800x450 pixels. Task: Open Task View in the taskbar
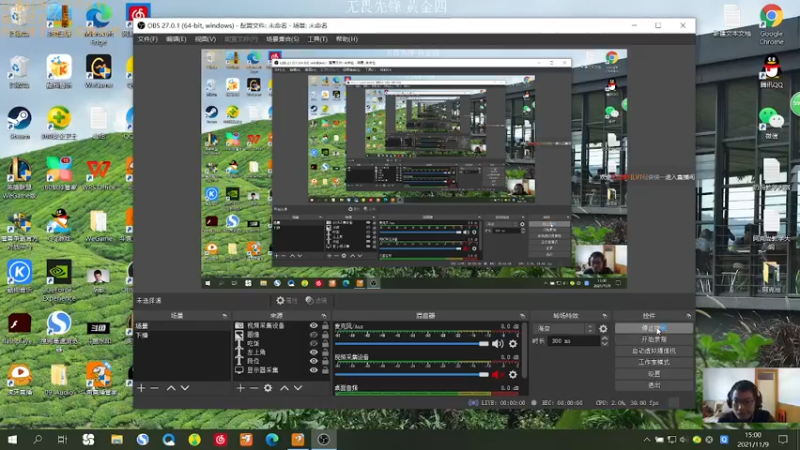(62, 439)
